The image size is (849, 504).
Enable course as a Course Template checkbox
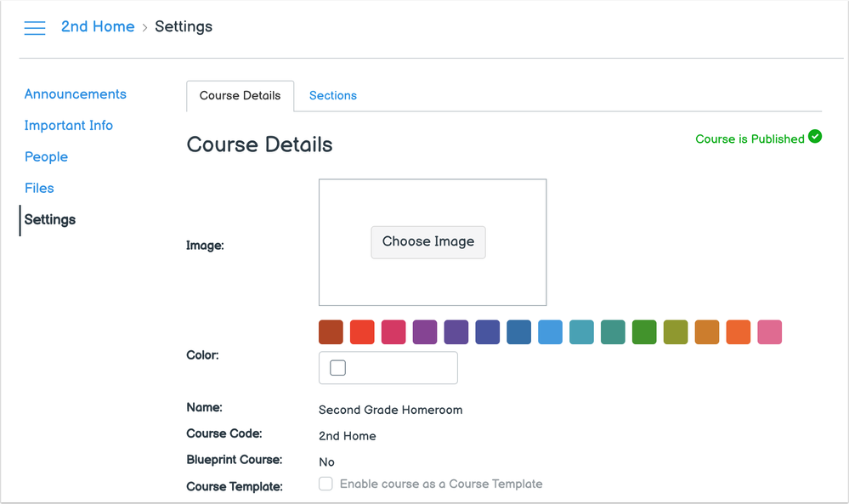pyautogui.click(x=325, y=484)
